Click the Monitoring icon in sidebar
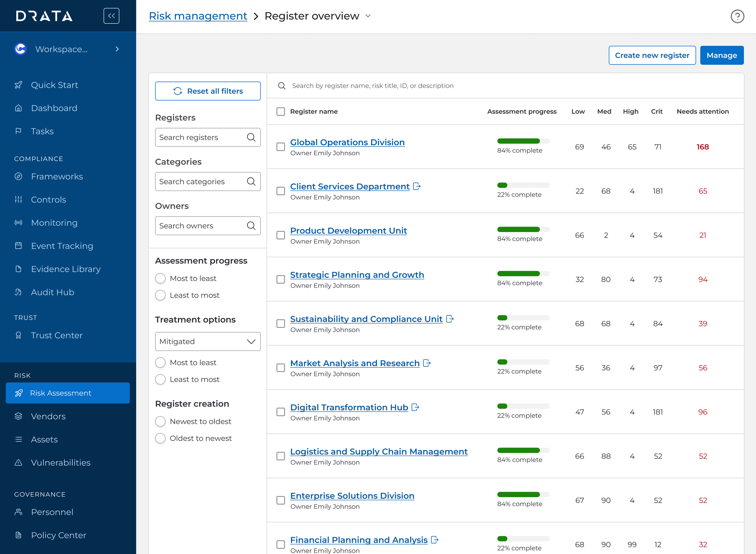This screenshot has width=756, height=554. click(x=18, y=223)
